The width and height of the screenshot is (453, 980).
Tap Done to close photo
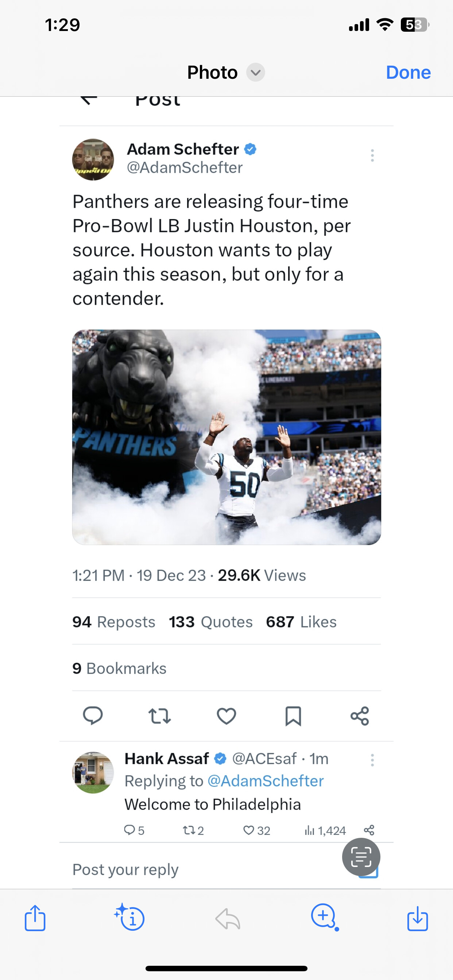(x=408, y=72)
